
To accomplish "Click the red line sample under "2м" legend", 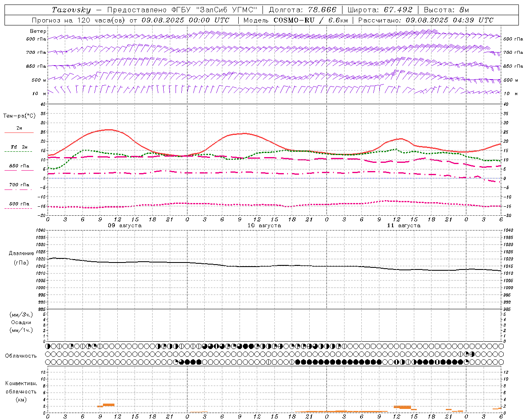I will pos(19,132).
